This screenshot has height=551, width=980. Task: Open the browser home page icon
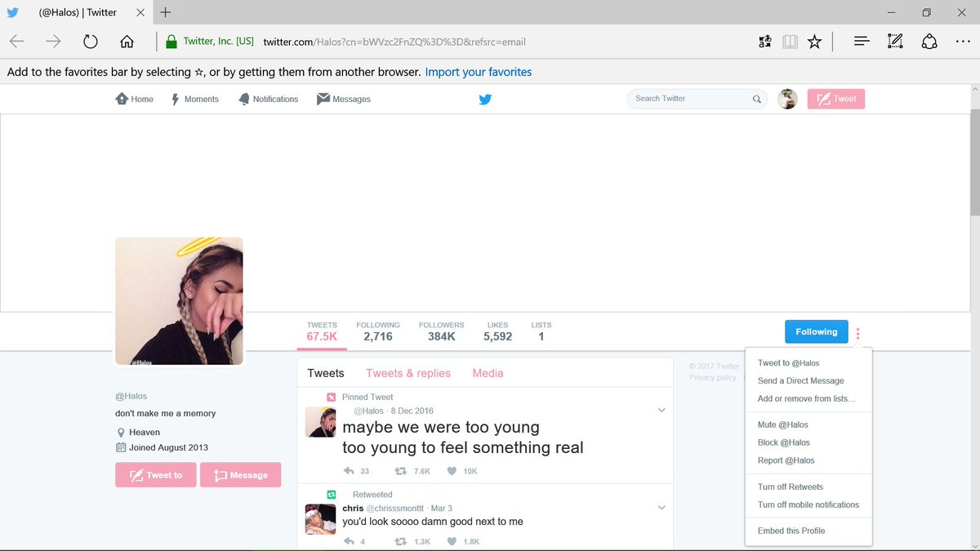[127, 42]
